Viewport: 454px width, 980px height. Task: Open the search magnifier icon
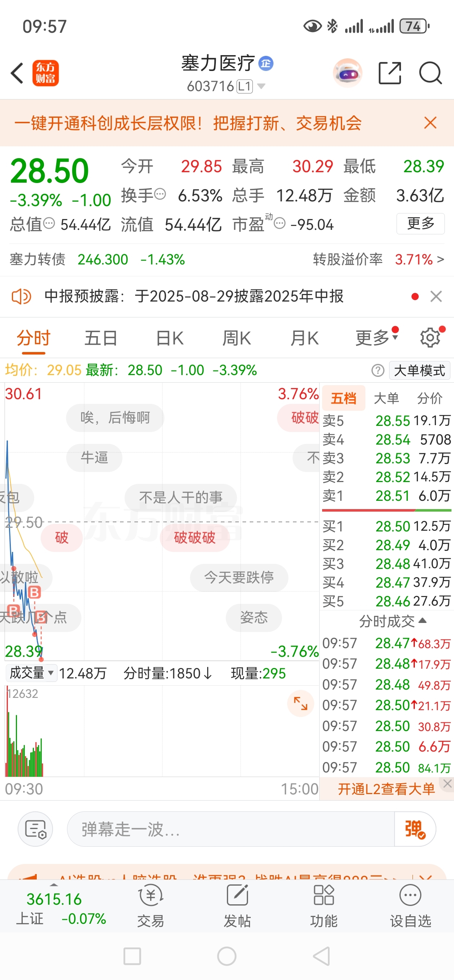point(430,73)
